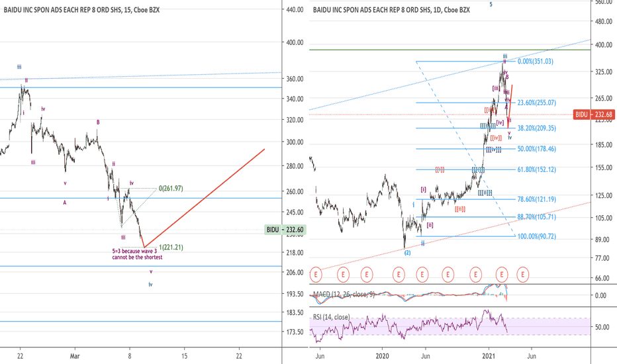The height and width of the screenshot is (364, 617).
Task: Click the 38.20%(209.35) Fibonacci level label
Action: click(x=537, y=128)
